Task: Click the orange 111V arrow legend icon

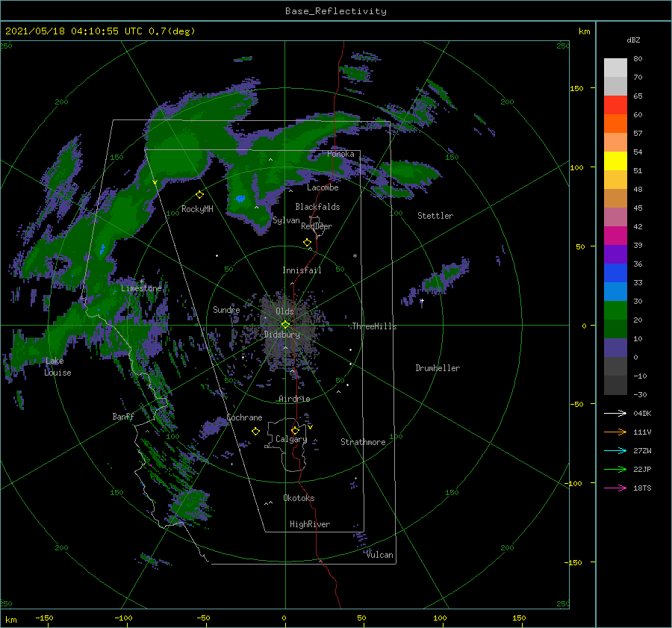Action: [x=615, y=432]
